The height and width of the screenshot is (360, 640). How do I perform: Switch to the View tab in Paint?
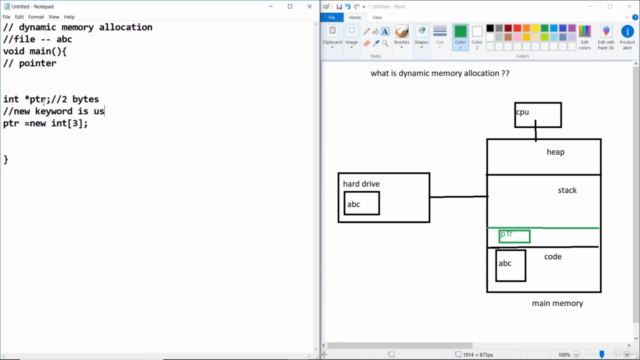377,18
